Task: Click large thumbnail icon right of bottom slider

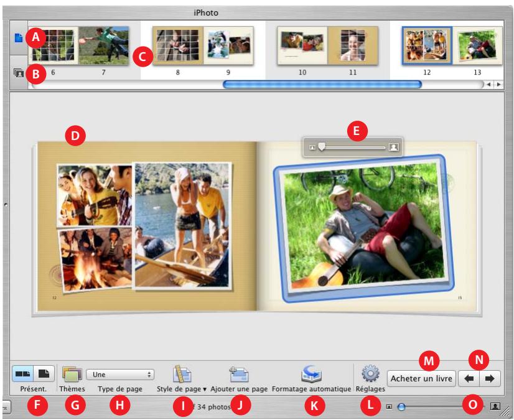Action: click(495, 406)
